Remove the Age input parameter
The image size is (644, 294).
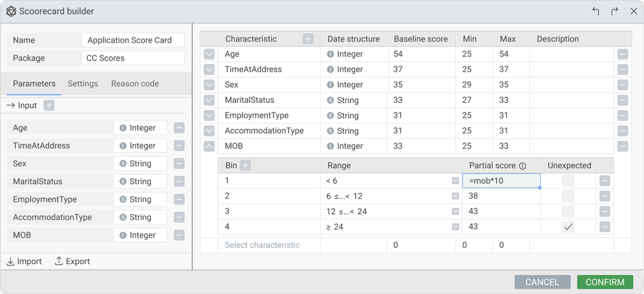179,128
